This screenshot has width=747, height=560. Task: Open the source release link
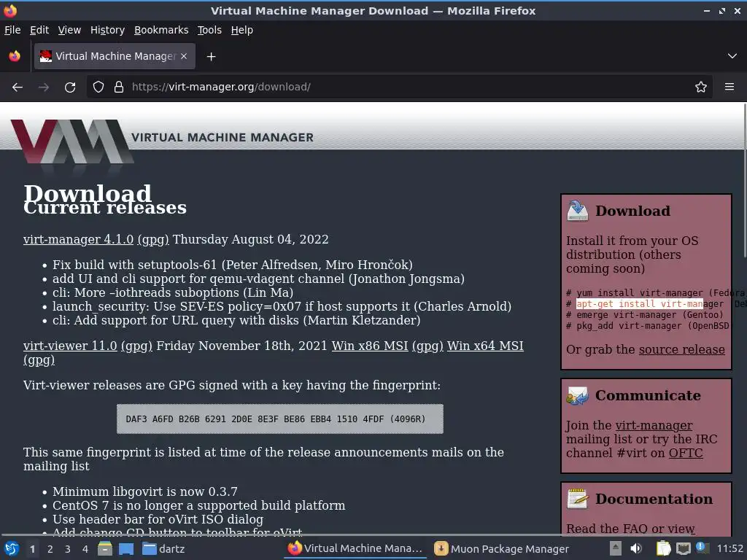[x=682, y=349]
